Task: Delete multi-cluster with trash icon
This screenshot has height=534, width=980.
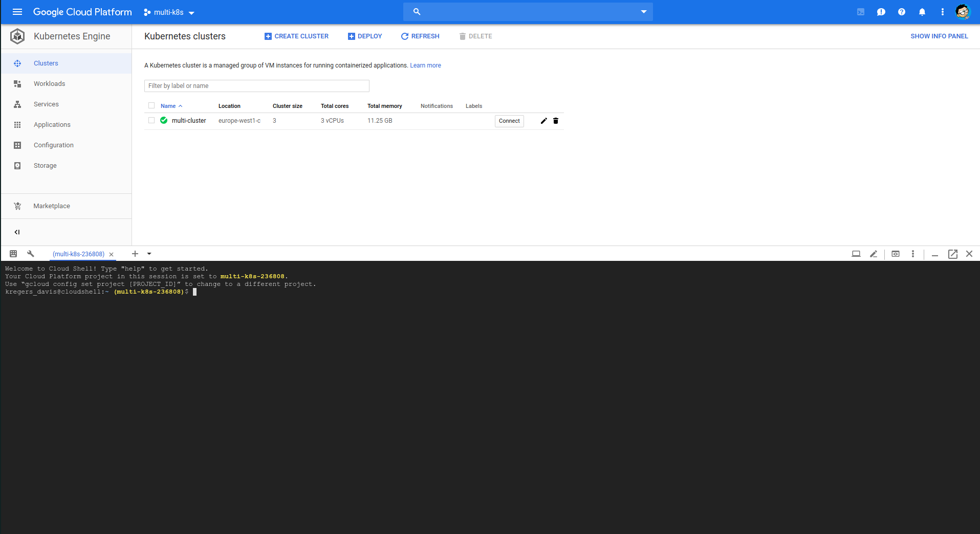Action: [x=556, y=121]
